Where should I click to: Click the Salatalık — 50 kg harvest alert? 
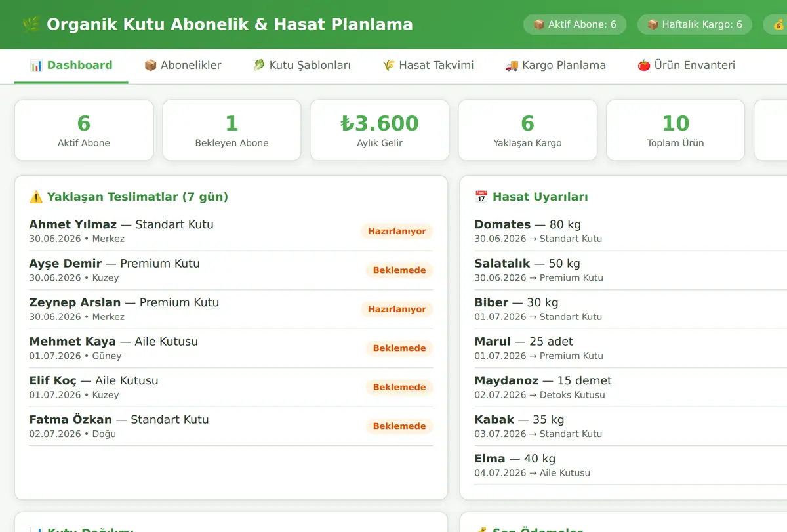630,270
